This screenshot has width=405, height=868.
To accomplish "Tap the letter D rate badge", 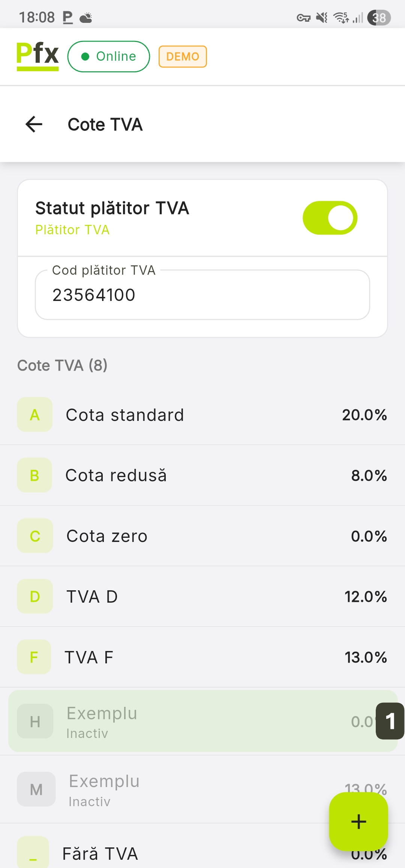I will click(35, 596).
